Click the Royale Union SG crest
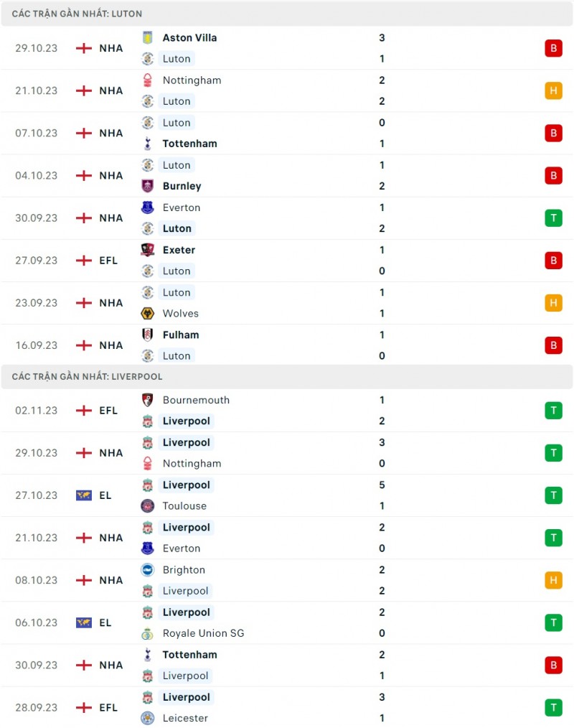The width and height of the screenshot is (574, 728). coord(148,633)
